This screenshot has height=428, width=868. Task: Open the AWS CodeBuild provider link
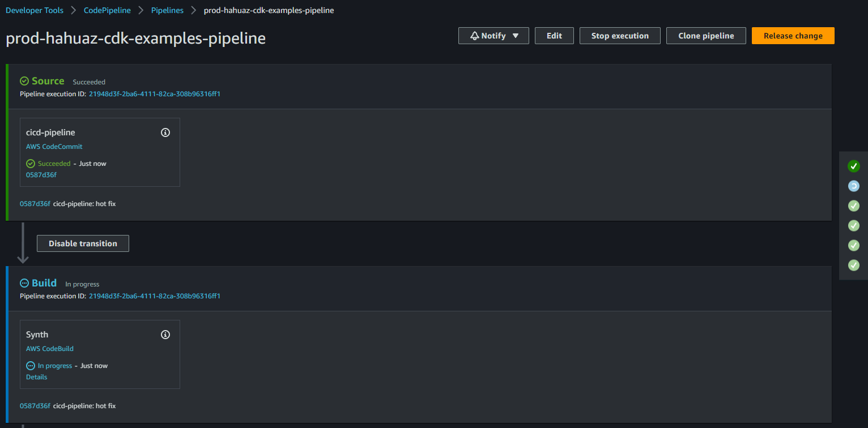click(x=50, y=349)
